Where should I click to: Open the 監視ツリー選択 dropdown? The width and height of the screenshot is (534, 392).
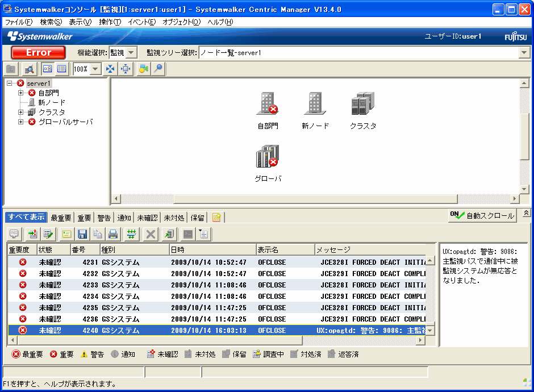click(x=524, y=53)
